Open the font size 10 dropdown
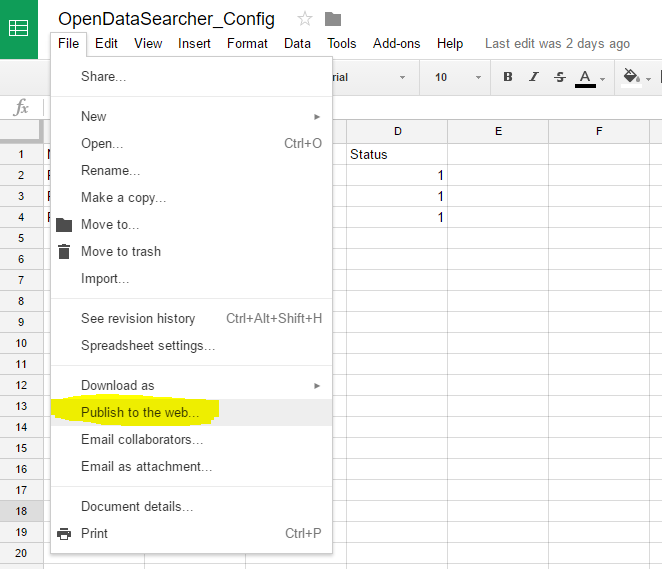Image resolution: width=662 pixels, height=569 pixels. pyautogui.click(x=457, y=77)
